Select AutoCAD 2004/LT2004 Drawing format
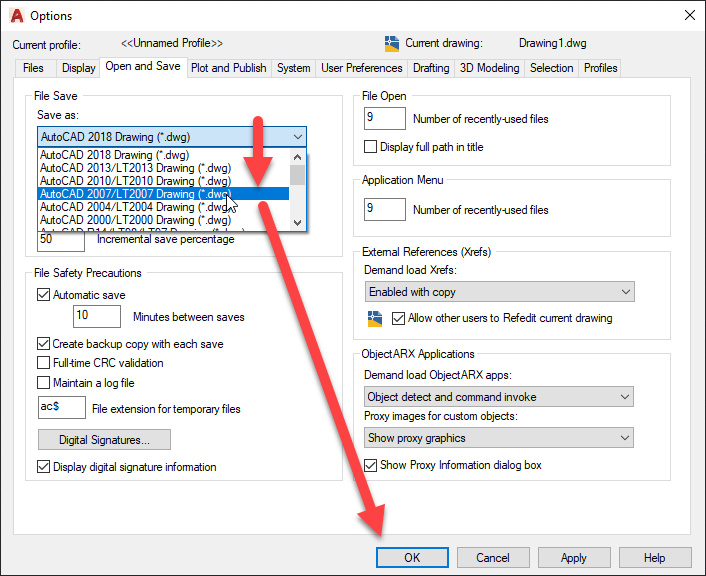The width and height of the screenshot is (706, 576). [163, 207]
